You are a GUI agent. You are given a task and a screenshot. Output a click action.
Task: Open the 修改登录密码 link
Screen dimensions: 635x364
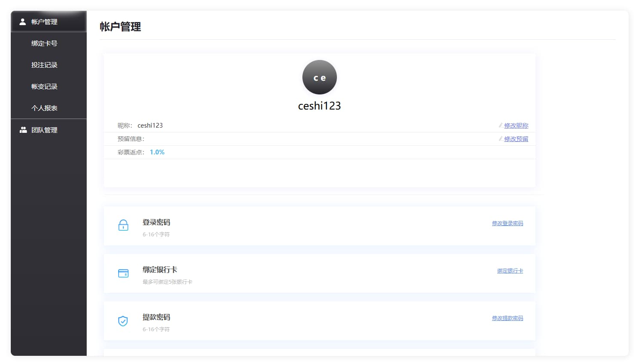pyautogui.click(x=507, y=223)
